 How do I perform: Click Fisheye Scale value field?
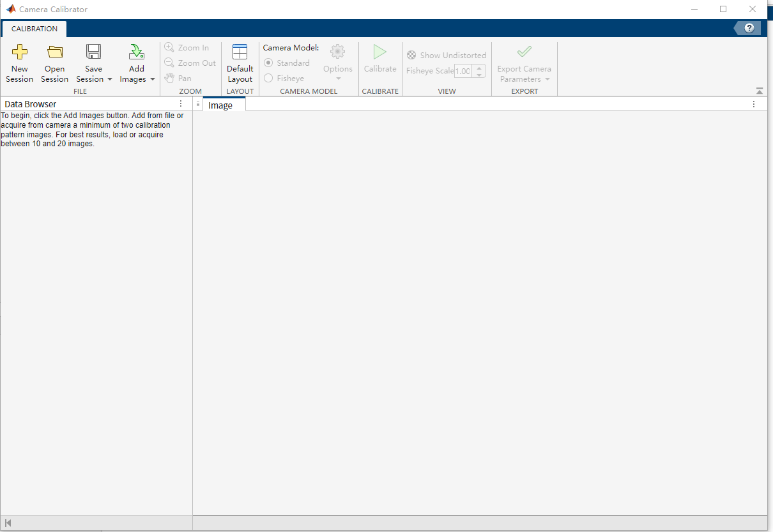[x=463, y=71]
